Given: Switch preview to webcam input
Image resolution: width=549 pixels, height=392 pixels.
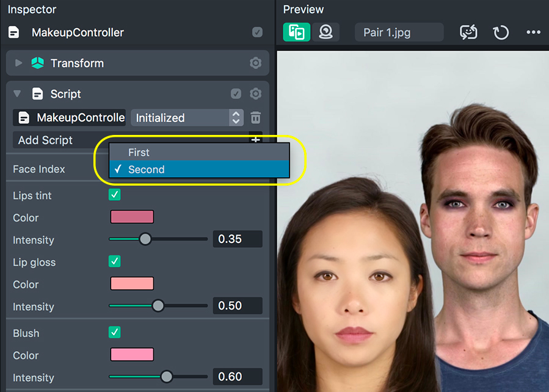Looking at the screenshot, I should (x=326, y=32).
